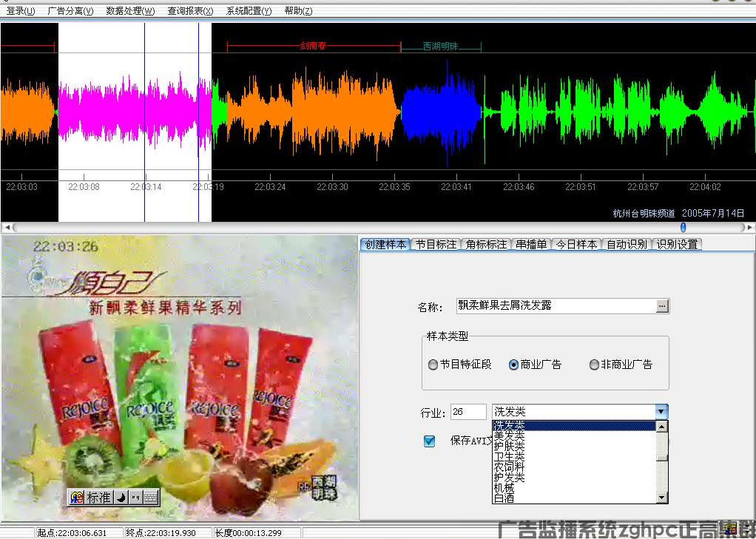The height and width of the screenshot is (539, 756).
Task: Open the 广告分离(V) menu
Action: coord(70,10)
